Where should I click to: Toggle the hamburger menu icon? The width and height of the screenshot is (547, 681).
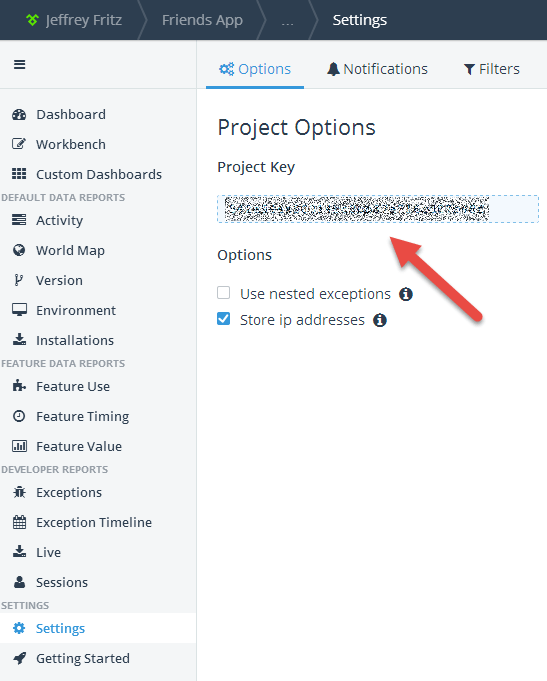pos(20,64)
